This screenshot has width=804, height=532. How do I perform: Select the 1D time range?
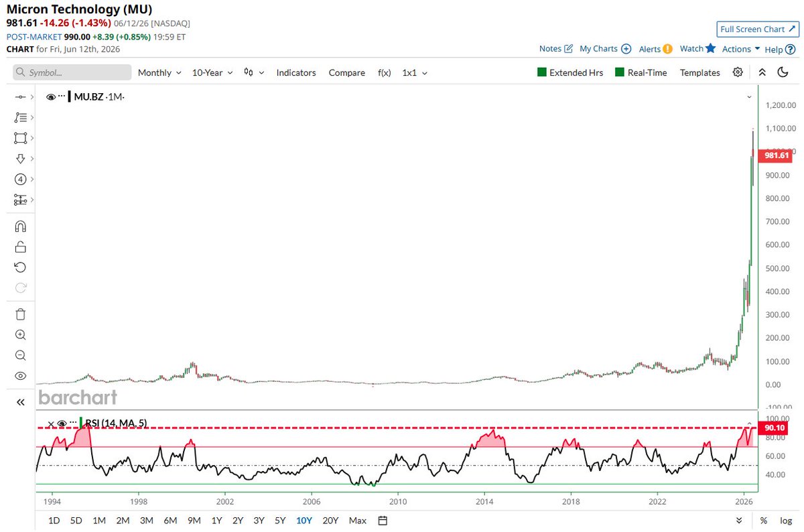(54, 521)
